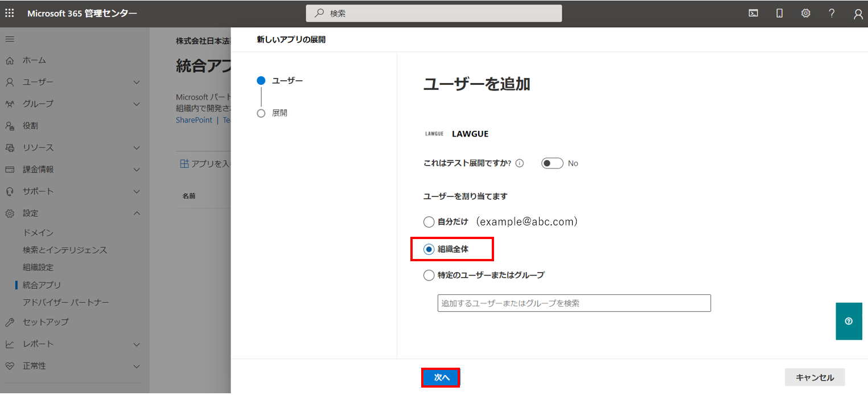Click the question mark help icon
Viewport: 868px width, 395px height.
click(x=832, y=13)
